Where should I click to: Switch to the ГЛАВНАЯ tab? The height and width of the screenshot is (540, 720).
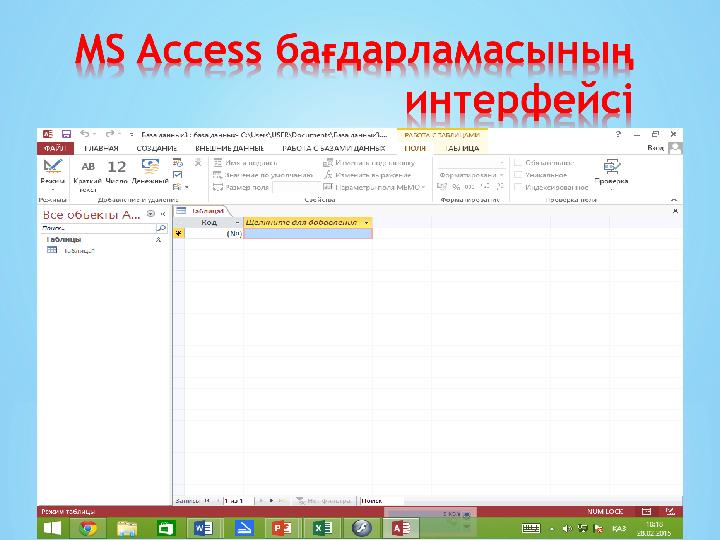(x=101, y=148)
